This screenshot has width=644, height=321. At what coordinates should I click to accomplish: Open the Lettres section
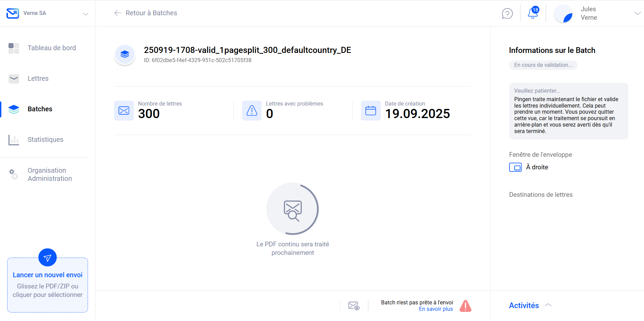click(x=38, y=79)
